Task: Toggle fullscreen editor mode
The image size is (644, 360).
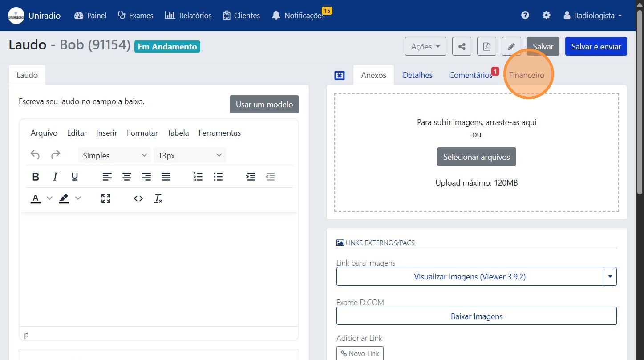Action: pyautogui.click(x=105, y=198)
